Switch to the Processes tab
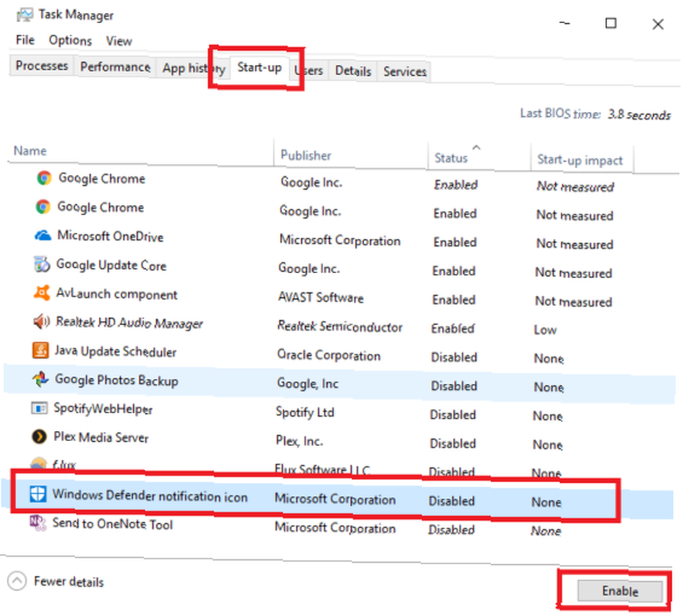Viewport: 683px width, 616px height. point(42,66)
